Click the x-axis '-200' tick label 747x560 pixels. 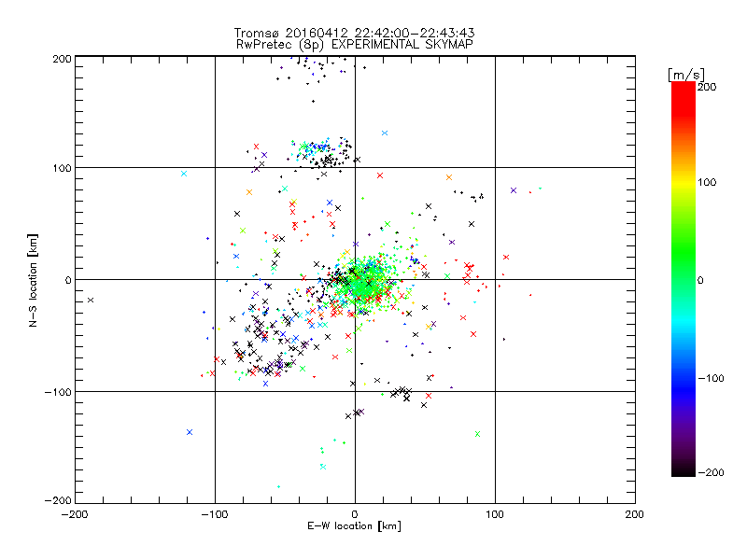point(75,514)
